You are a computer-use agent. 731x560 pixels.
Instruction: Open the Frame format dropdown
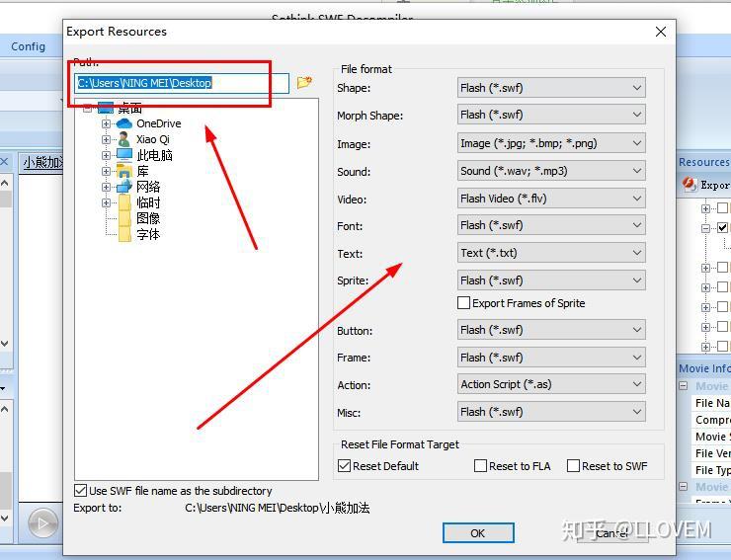tap(551, 358)
